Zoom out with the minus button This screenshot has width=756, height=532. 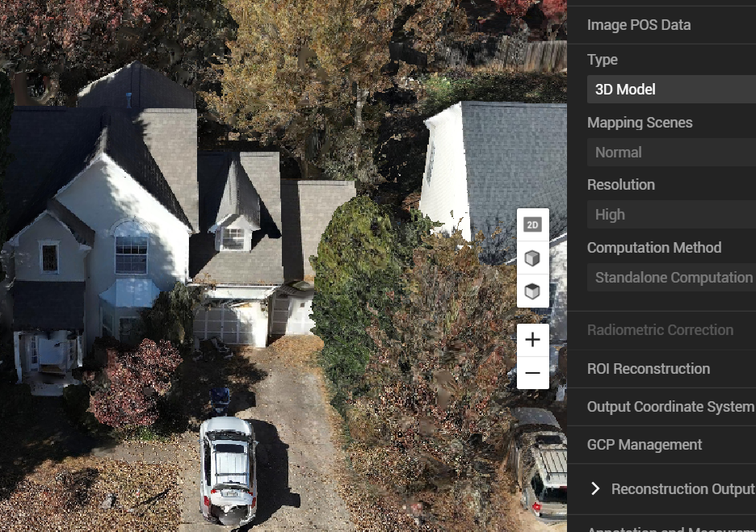[533, 373]
